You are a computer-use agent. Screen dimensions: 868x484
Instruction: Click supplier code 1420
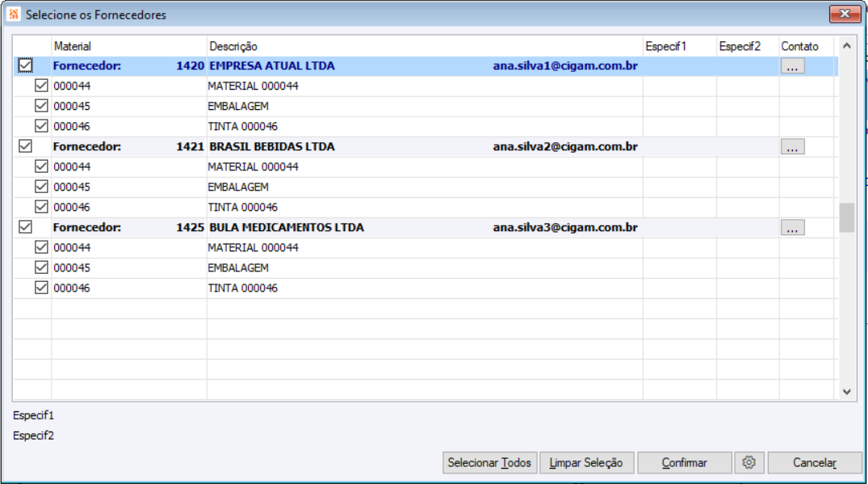[191, 65]
